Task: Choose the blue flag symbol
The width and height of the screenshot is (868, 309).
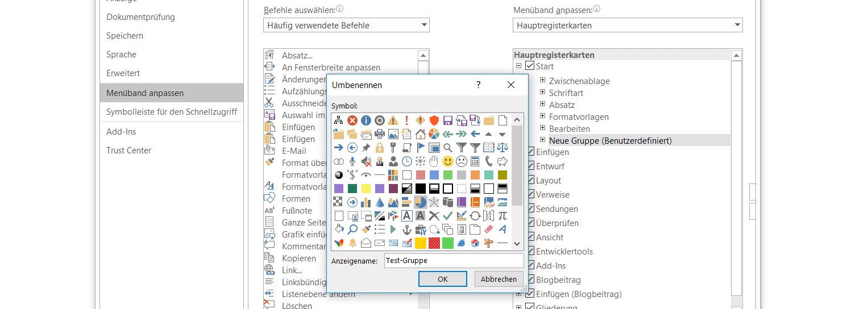Action: click(421, 148)
